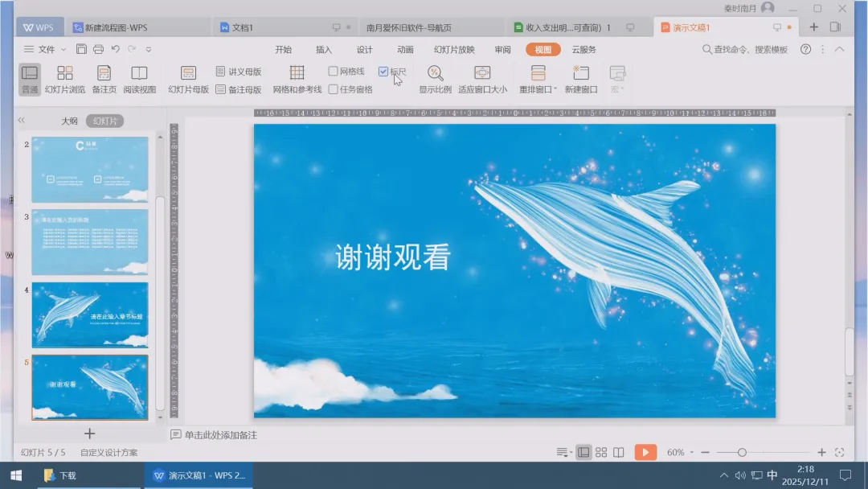Add a new slide with plus icon
The image size is (868, 489).
[x=90, y=433]
